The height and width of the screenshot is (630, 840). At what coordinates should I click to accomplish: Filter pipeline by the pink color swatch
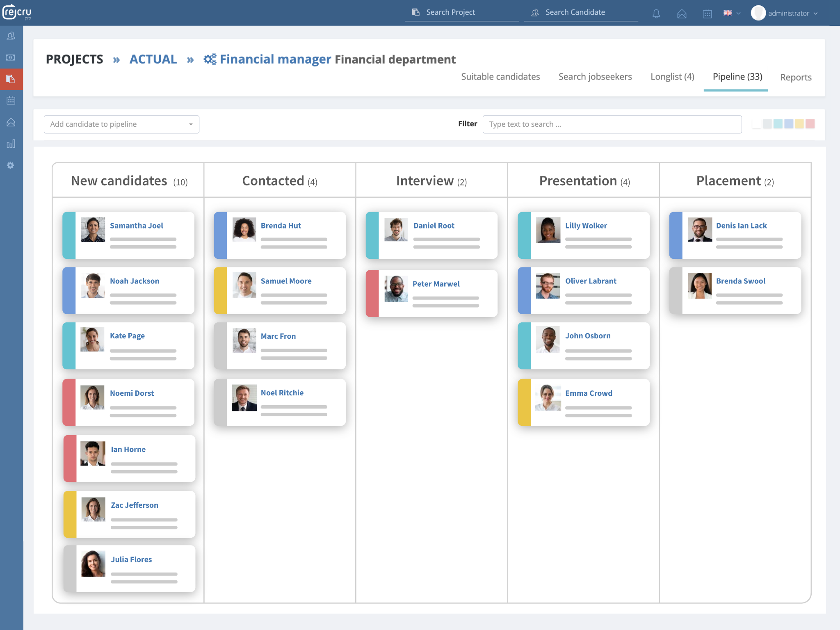pyautogui.click(x=810, y=124)
